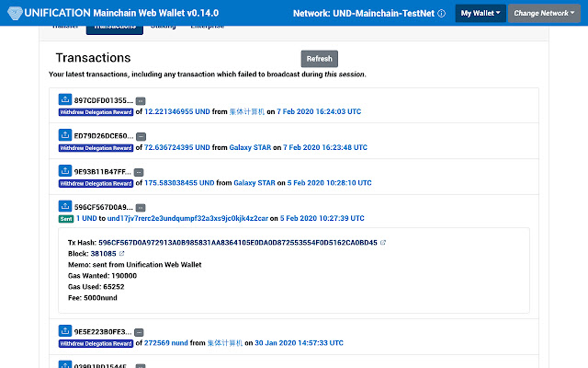The width and height of the screenshot is (588, 368).
Task: Switch to the Transactions tab
Action: pos(115,29)
